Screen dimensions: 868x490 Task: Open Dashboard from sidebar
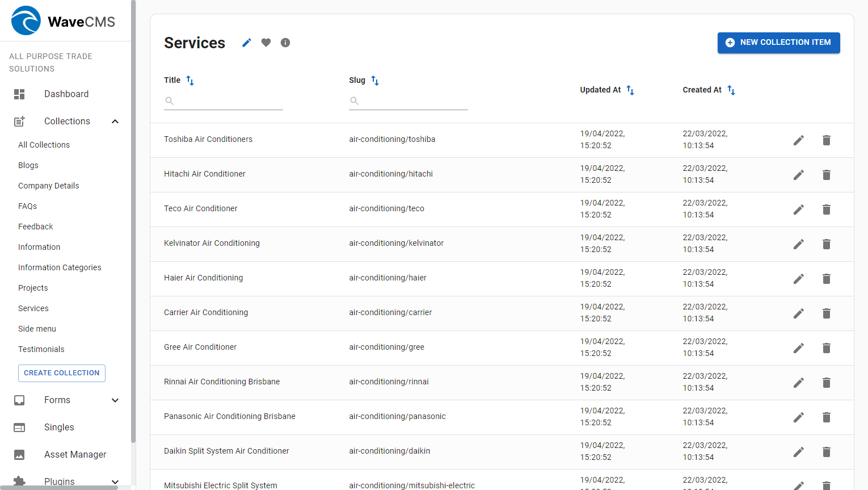(66, 94)
